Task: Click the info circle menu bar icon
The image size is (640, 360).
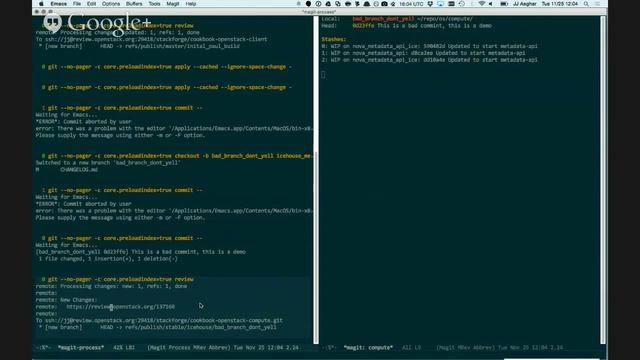Action: (318, 4)
